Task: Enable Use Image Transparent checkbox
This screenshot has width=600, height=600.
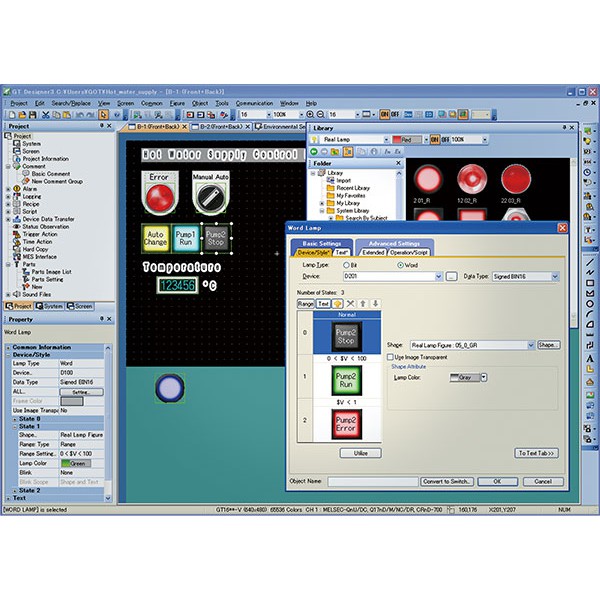Action: click(x=390, y=357)
